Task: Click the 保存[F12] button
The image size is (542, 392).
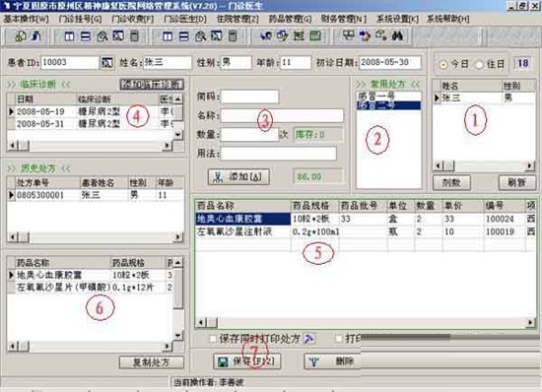Action: pos(246,361)
